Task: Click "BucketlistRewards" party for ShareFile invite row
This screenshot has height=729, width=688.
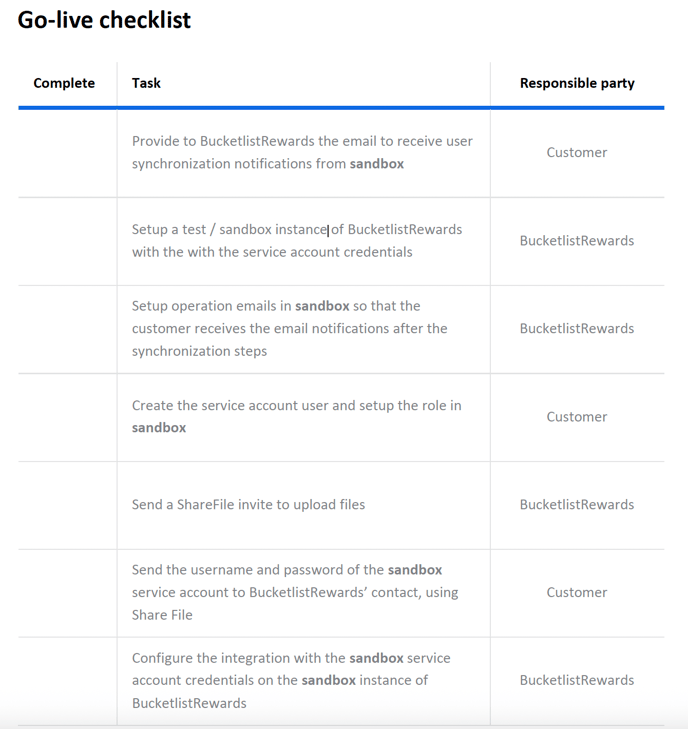Action: (x=577, y=505)
